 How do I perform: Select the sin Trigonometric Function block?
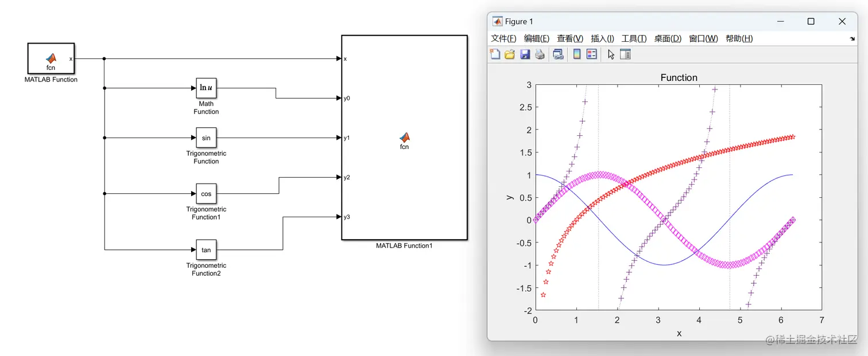point(206,138)
